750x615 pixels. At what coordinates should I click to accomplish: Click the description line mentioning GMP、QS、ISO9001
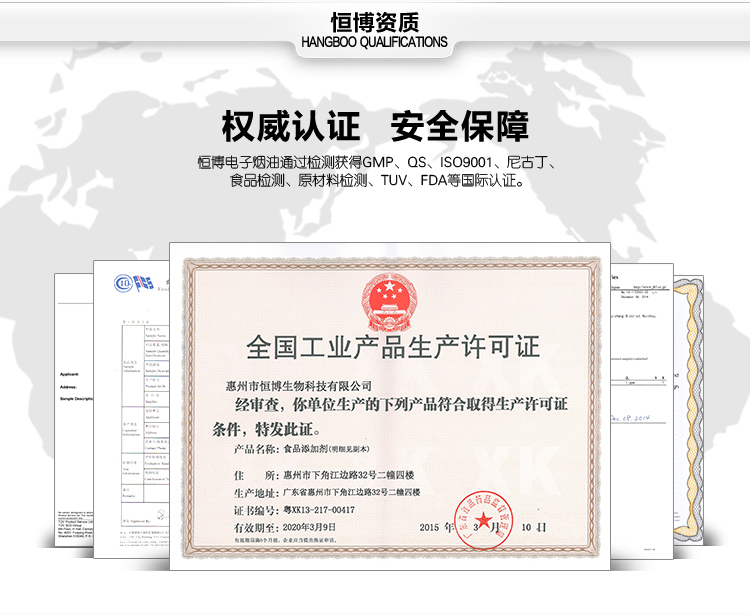coord(377,163)
